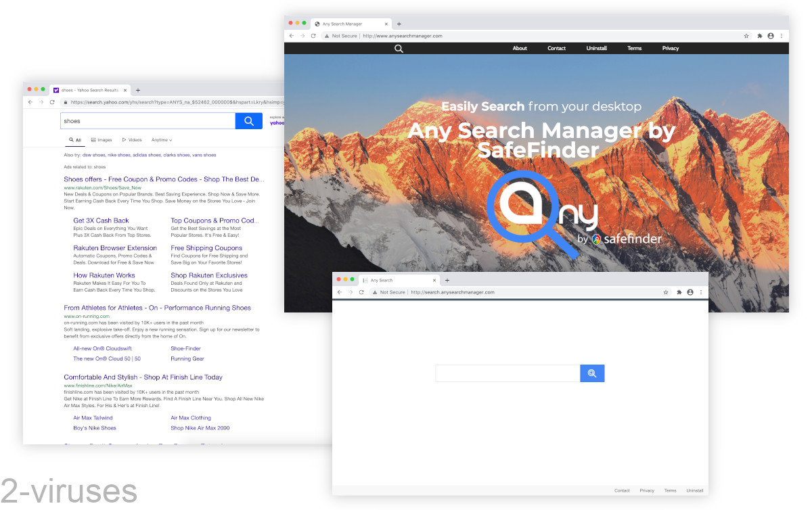Reload the Any Search Manager page
This screenshot has width=812, height=510.
pyautogui.click(x=313, y=36)
